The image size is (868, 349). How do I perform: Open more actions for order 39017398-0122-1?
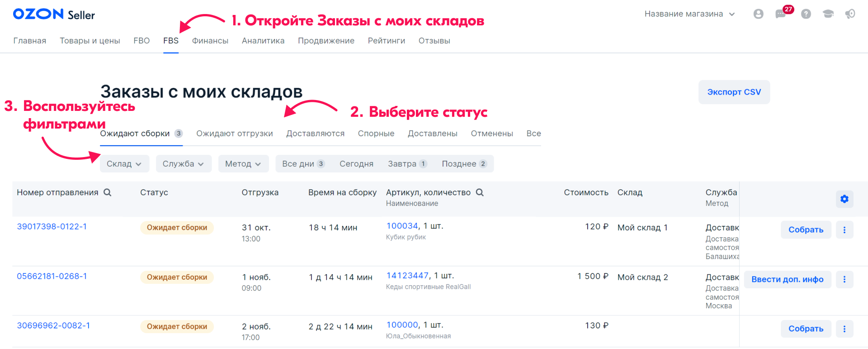(844, 230)
